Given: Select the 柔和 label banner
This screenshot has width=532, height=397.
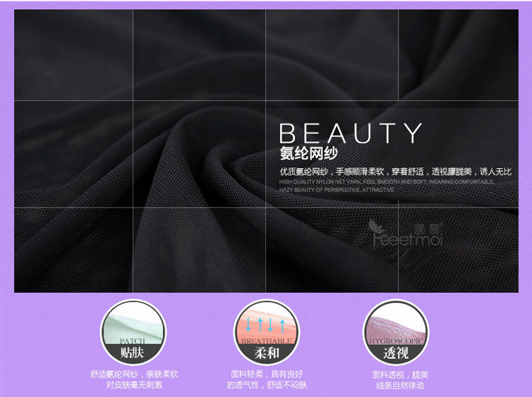Looking at the screenshot, I should coord(266,352).
